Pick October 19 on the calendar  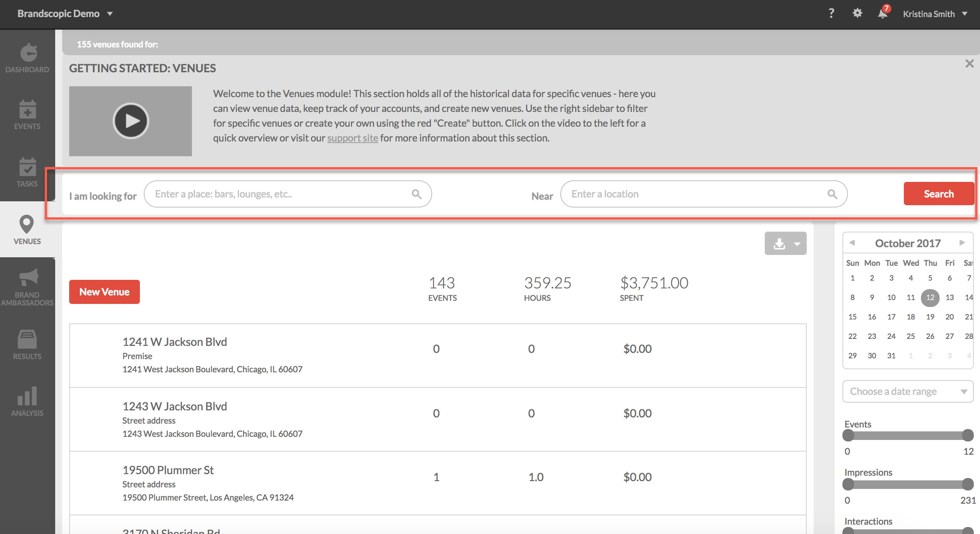(x=930, y=317)
